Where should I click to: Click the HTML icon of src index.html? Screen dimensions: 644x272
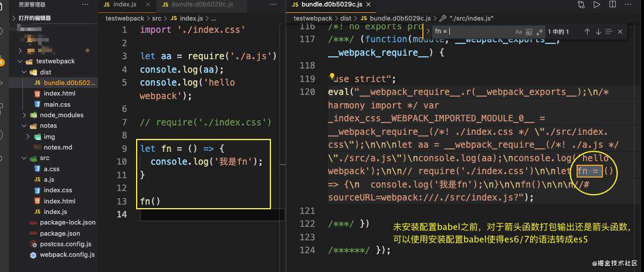coord(38,201)
